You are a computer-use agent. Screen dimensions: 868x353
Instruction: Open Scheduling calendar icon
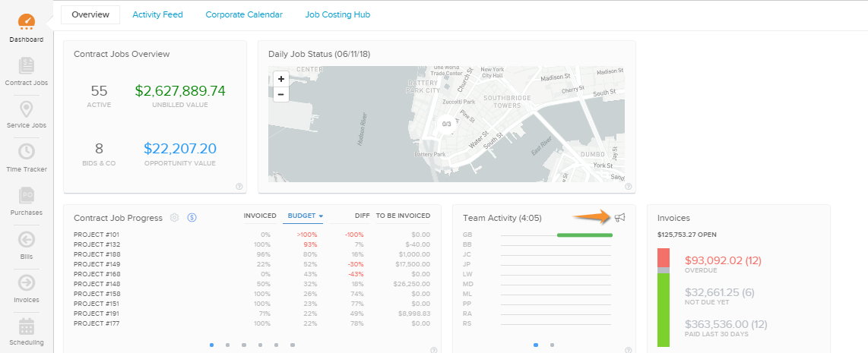pos(27,331)
